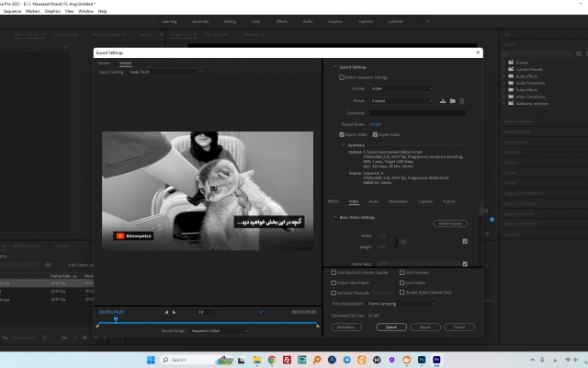Screen dimensions: 588x368
Task: Click the Queue button
Action: (x=390, y=327)
